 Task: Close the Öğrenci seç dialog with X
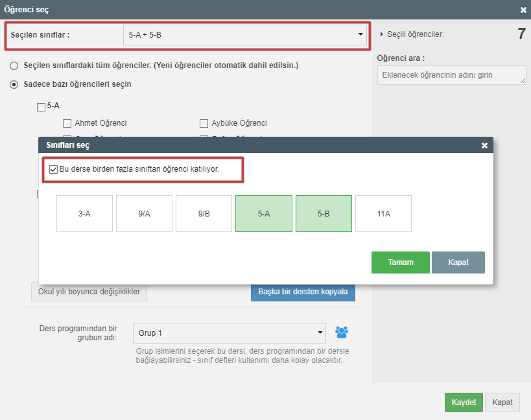pos(523,10)
